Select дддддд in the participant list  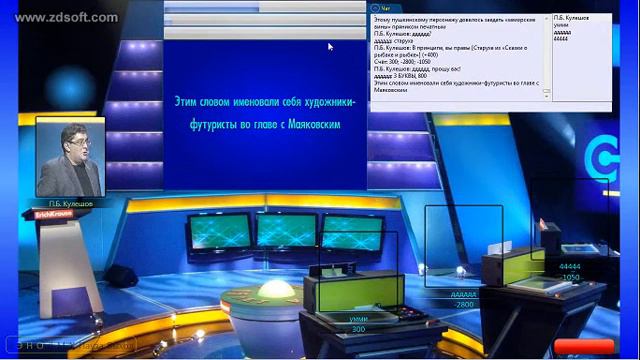pos(562,32)
